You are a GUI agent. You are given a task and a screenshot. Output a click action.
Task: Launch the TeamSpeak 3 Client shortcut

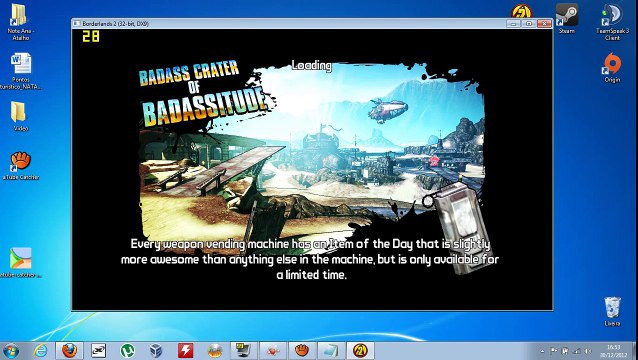tap(612, 22)
